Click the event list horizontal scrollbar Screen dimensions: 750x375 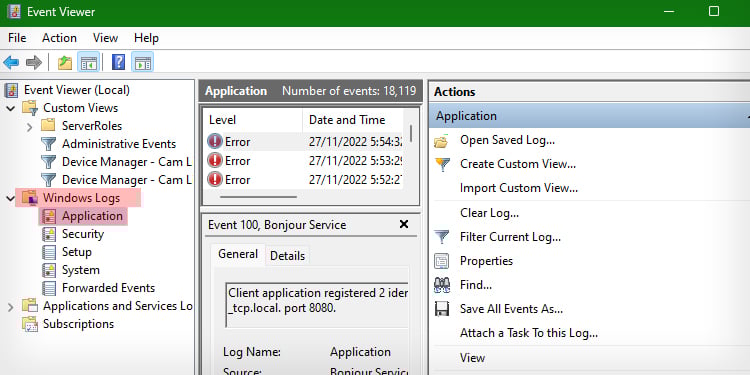(258, 197)
